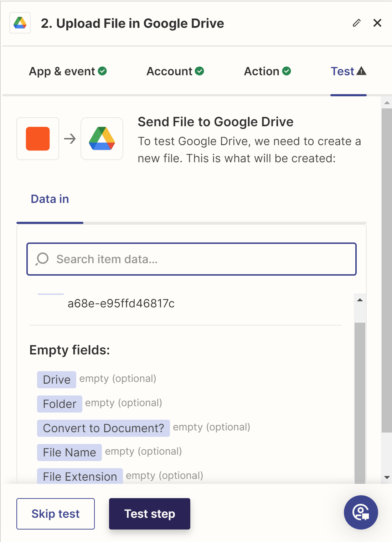Click the large Google Drive app icon

pyautogui.click(x=102, y=139)
